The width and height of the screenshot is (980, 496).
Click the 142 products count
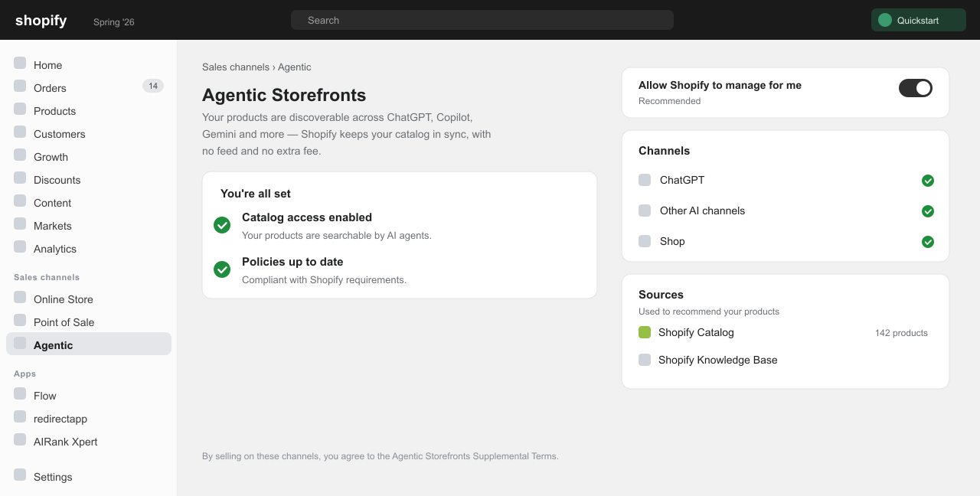click(901, 333)
